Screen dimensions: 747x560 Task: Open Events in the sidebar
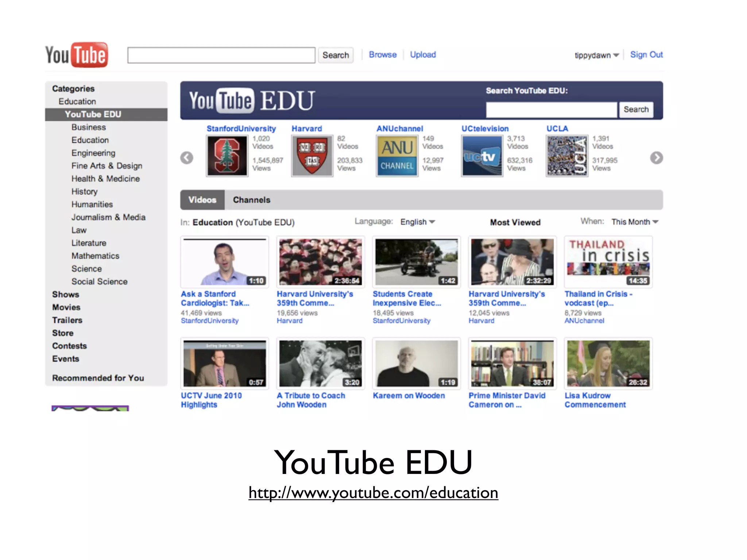click(x=66, y=359)
